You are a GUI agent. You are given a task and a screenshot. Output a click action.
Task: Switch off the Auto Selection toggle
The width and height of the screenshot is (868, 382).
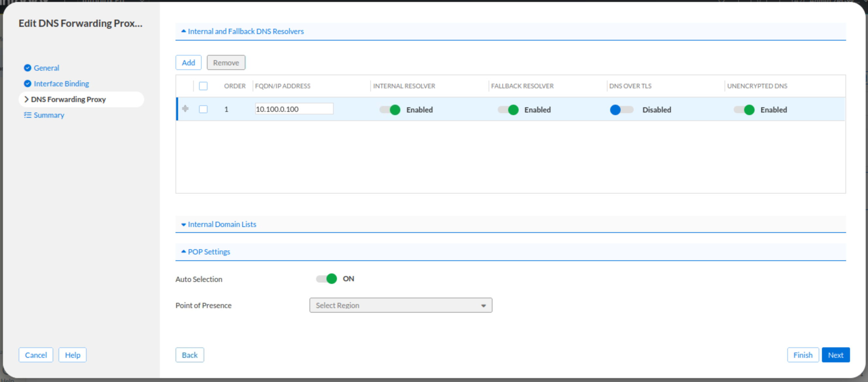point(326,279)
